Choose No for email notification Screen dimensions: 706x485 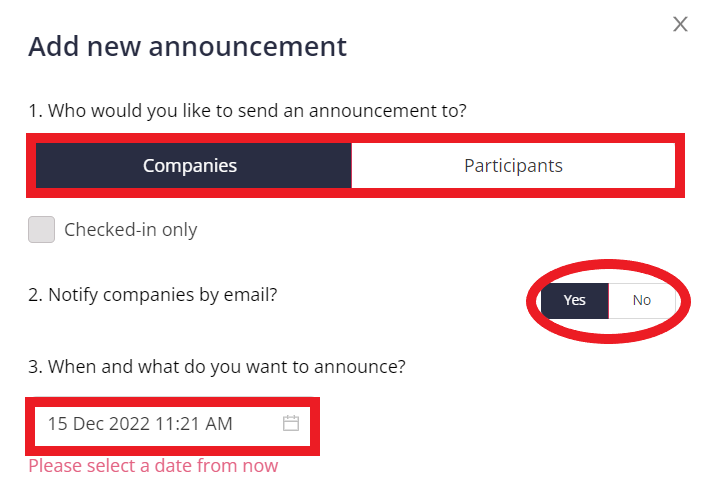click(642, 300)
